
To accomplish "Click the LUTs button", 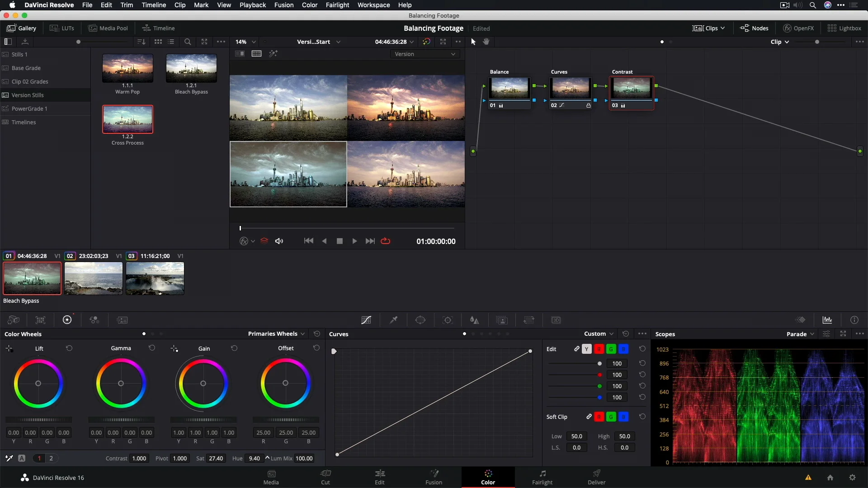I will click(x=62, y=28).
